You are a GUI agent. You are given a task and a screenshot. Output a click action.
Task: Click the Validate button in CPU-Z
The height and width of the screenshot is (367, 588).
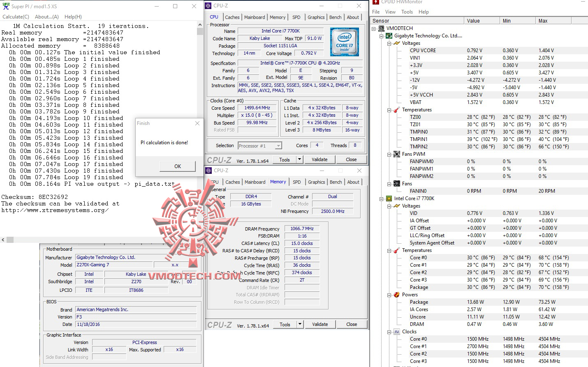click(320, 159)
